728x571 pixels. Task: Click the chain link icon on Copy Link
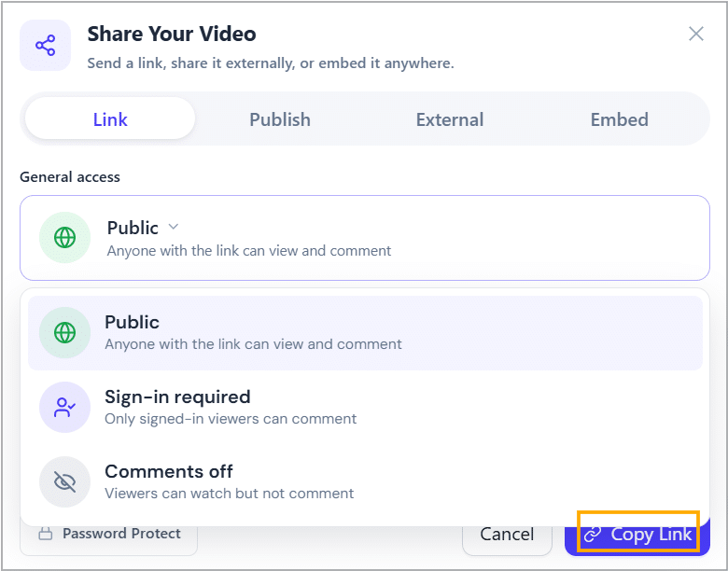[x=593, y=535]
